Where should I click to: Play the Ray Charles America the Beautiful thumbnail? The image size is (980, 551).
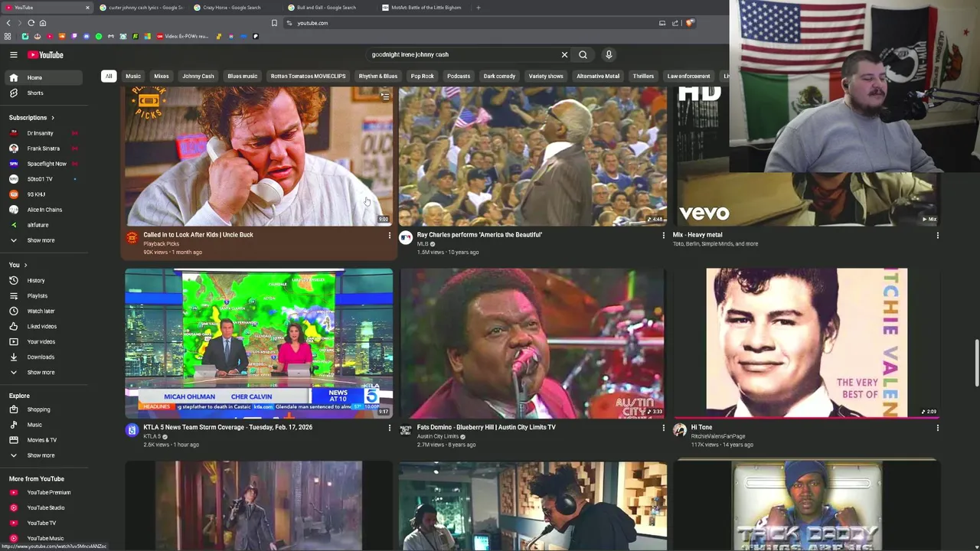[x=533, y=156]
